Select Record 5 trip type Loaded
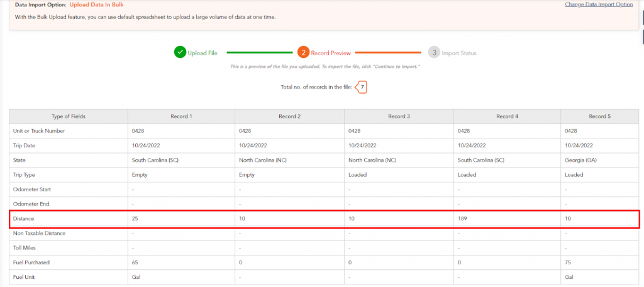This screenshot has height=287, width=644. click(574, 175)
